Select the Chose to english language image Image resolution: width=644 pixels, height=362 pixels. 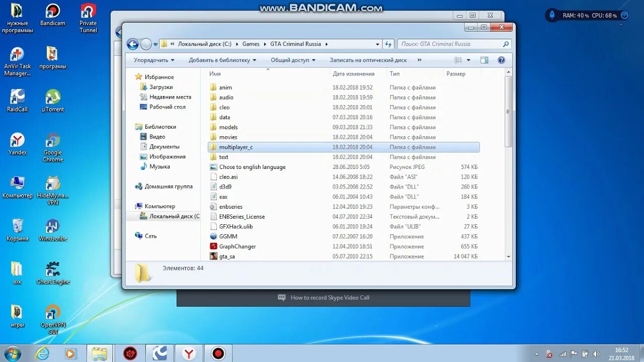(344, 167)
